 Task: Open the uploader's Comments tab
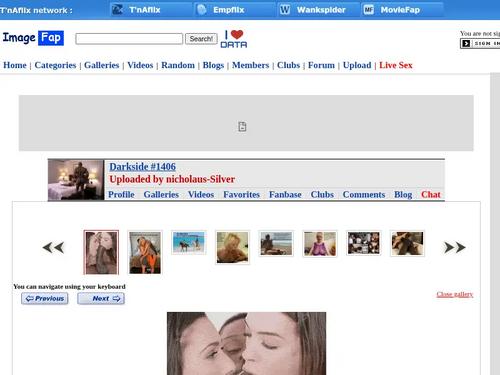[x=364, y=194]
